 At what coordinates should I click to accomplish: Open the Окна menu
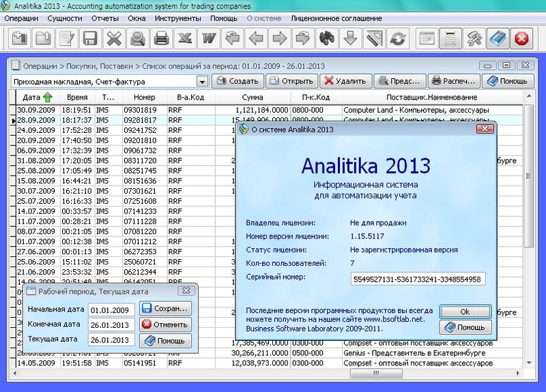point(136,18)
